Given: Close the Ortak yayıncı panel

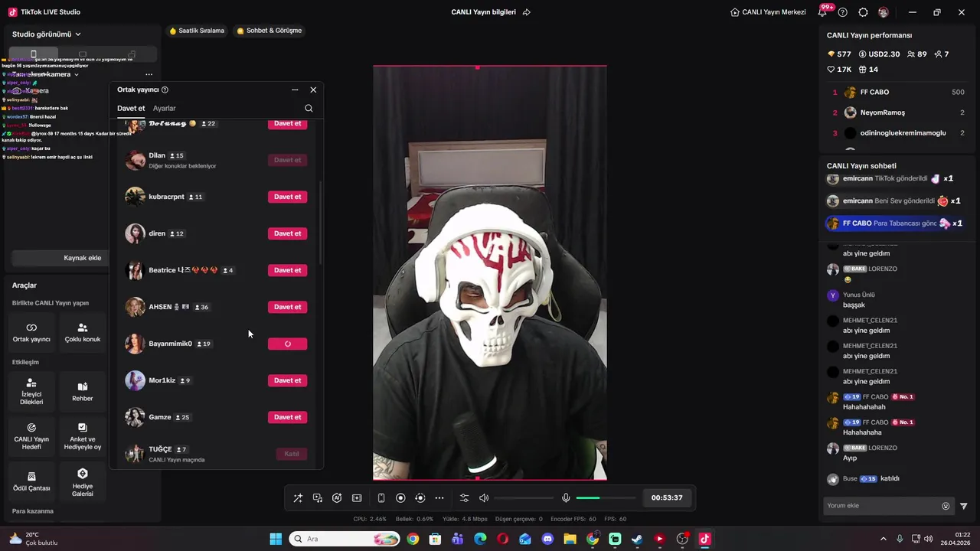Looking at the screenshot, I should tap(313, 90).
